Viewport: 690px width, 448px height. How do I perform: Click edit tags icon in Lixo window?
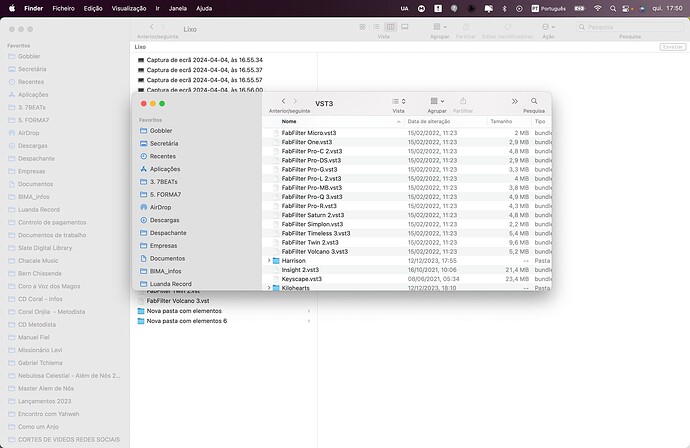507,27
